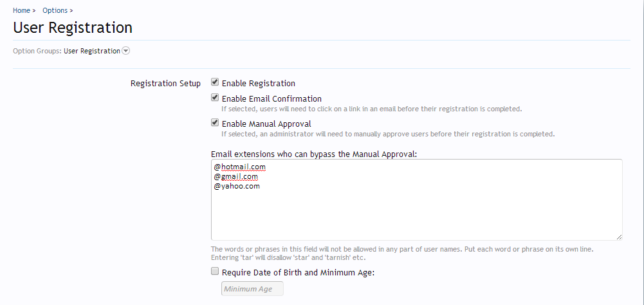Image resolution: width=644 pixels, height=305 pixels.
Task: Uncheck the Enable Email Confirmation checkbox
Action: tap(215, 98)
